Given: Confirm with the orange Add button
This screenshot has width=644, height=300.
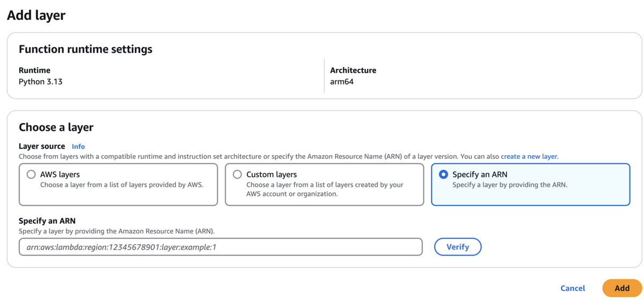Looking at the screenshot, I should (x=622, y=288).
